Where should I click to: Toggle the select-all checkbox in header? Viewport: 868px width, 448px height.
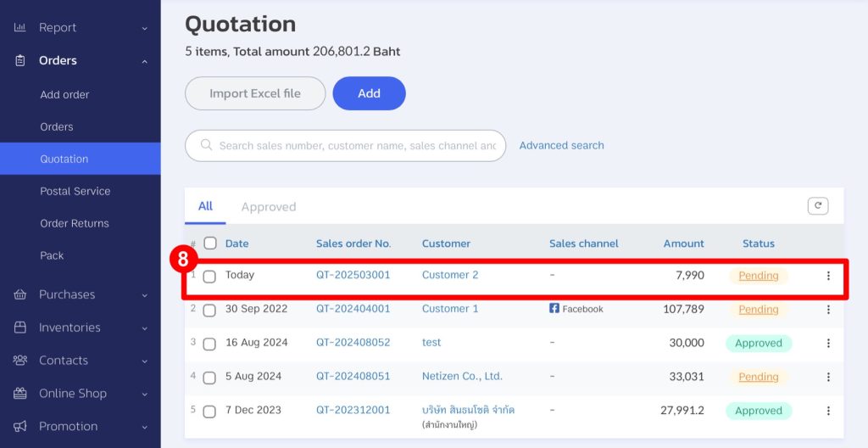tap(210, 243)
